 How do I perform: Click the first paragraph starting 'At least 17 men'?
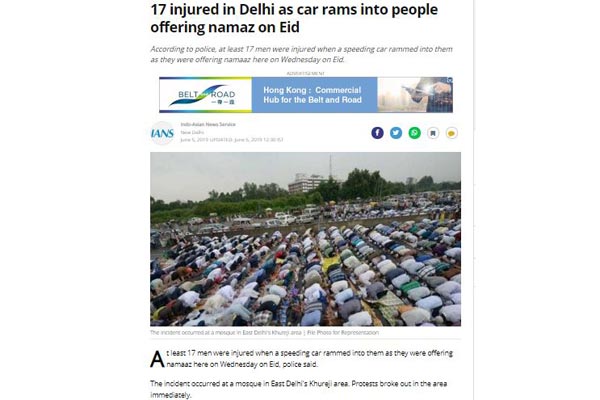click(x=302, y=359)
